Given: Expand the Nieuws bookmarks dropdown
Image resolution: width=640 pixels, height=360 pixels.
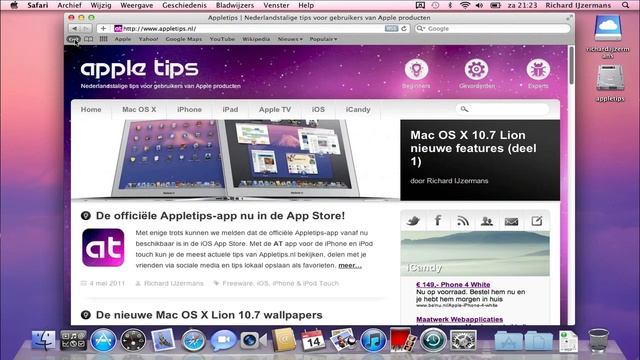Looking at the screenshot, I should tap(290, 39).
